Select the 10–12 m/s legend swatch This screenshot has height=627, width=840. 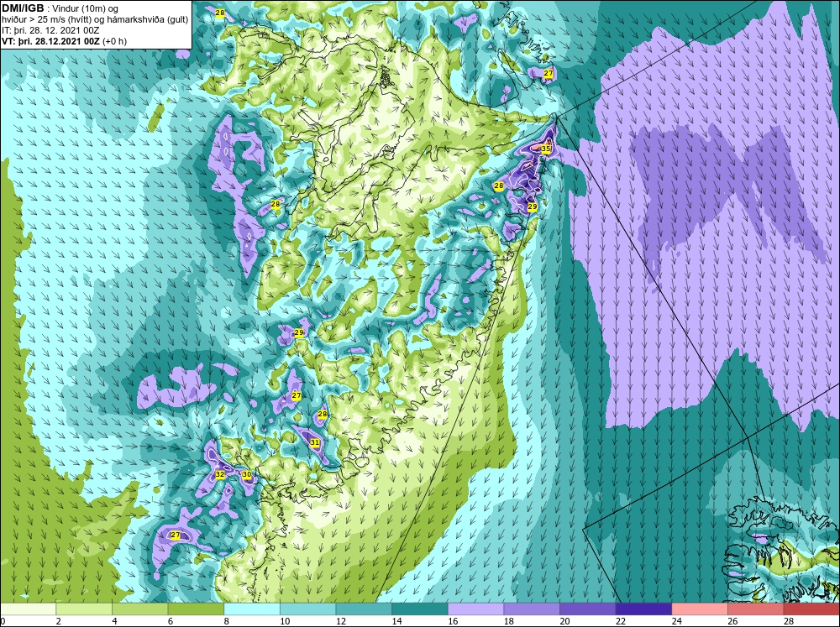tap(308, 609)
